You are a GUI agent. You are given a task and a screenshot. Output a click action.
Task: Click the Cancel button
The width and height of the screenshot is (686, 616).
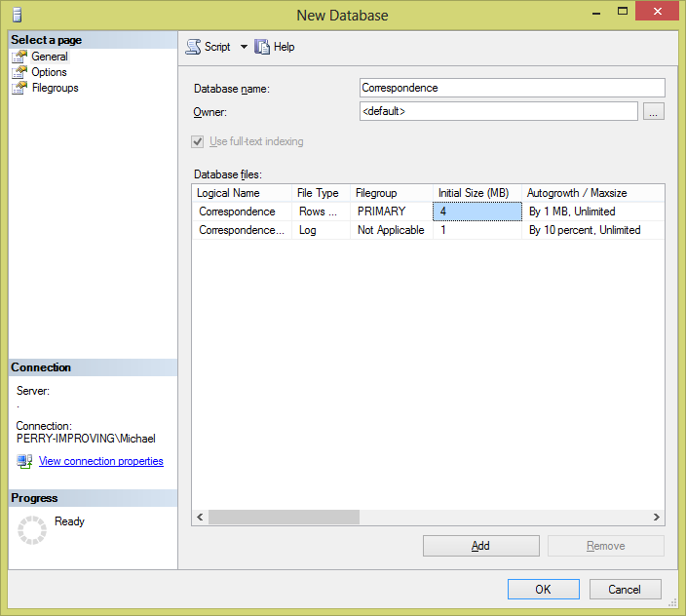[x=625, y=589]
